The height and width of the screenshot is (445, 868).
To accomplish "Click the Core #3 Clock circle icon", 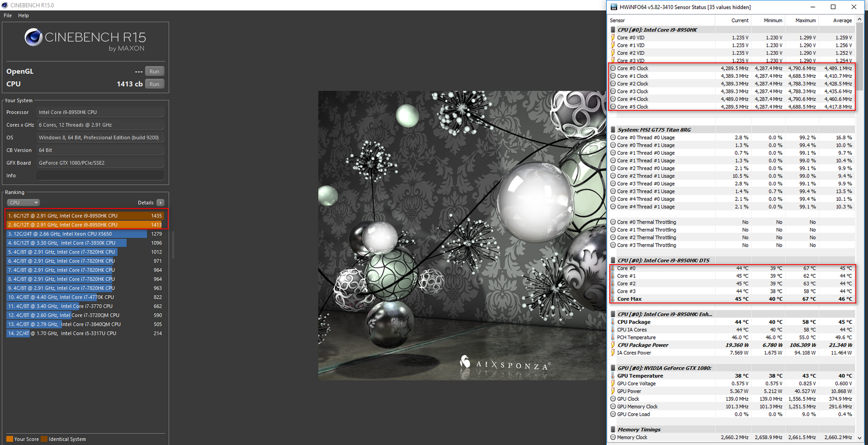I will click(x=613, y=91).
